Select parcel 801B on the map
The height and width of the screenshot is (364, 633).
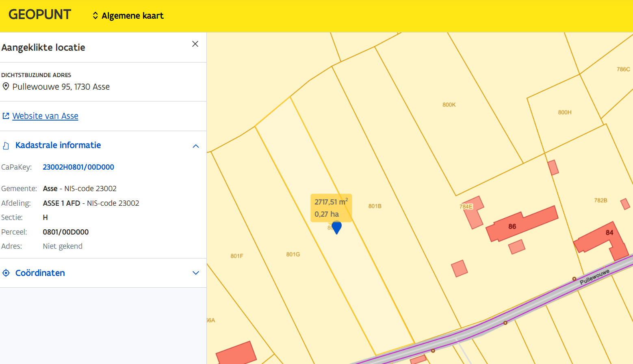[x=375, y=206]
